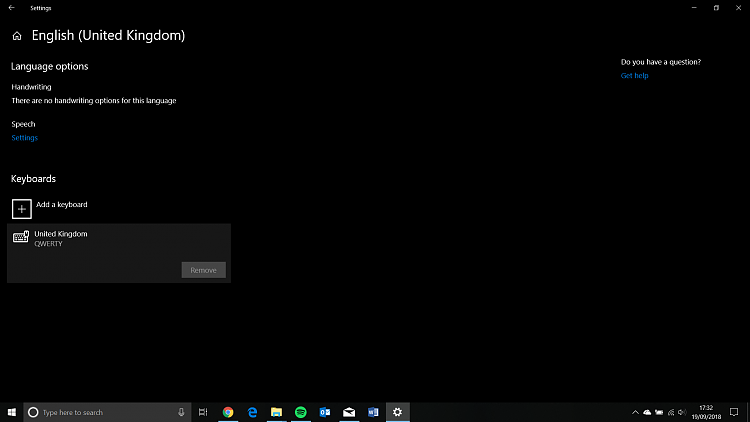
Task: Open Microsoft Edge from the taskbar
Action: coord(252,412)
